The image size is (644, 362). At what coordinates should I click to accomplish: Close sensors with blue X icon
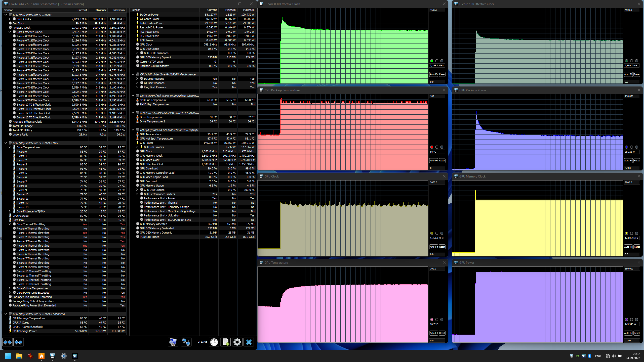[x=249, y=342]
